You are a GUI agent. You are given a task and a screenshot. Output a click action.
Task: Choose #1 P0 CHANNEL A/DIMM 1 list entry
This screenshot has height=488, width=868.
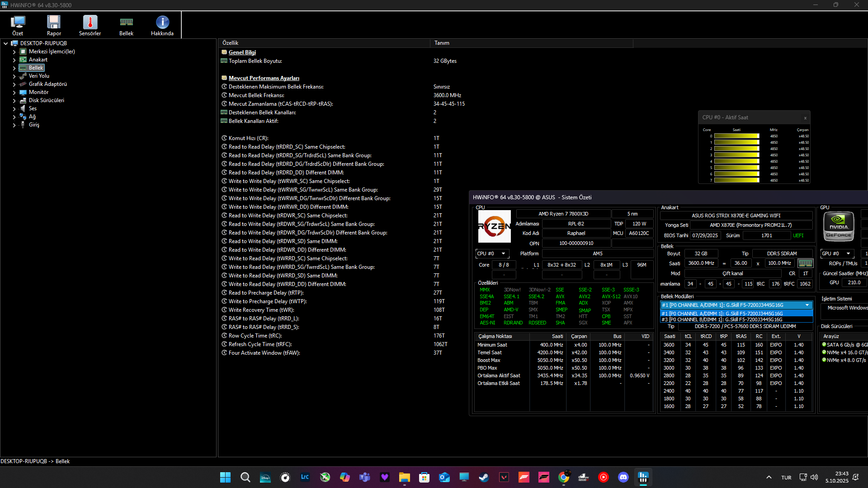click(x=736, y=314)
